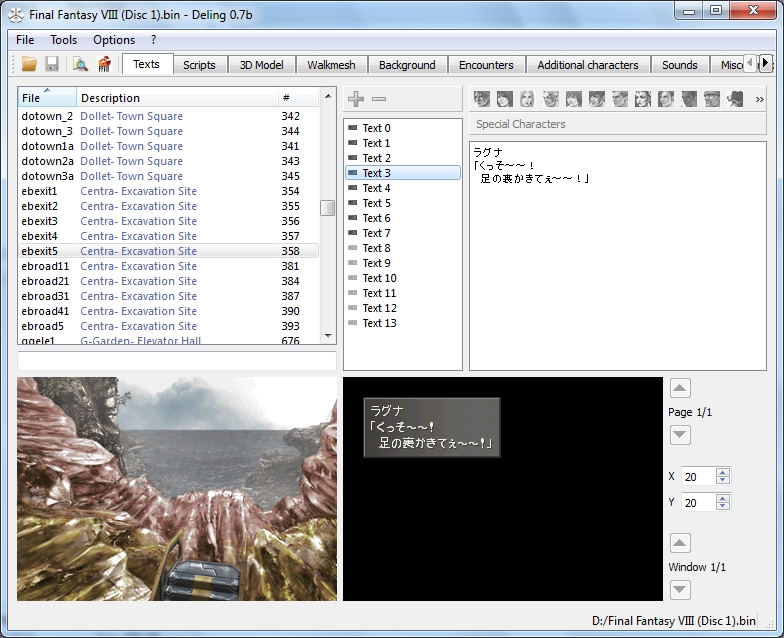Switch to the Encounters tab
The height and width of the screenshot is (638, 784).
click(486, 65)
